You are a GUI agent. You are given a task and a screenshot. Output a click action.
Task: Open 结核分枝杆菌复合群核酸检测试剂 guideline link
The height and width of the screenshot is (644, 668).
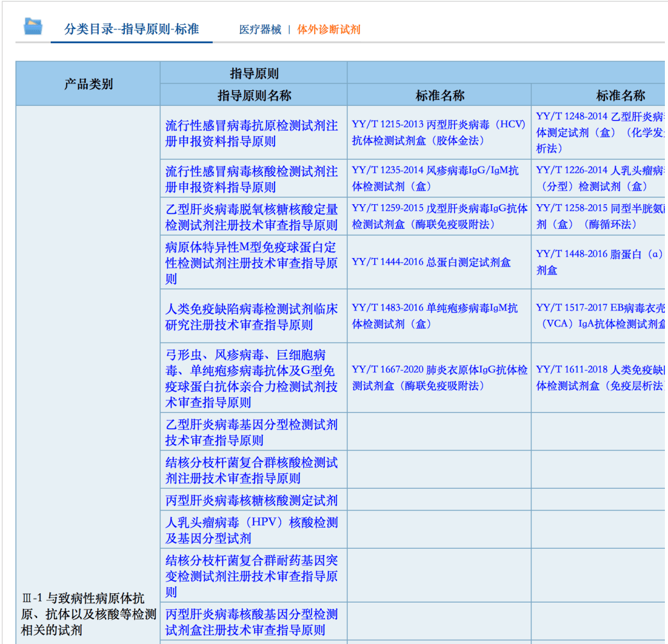[252, 470]
